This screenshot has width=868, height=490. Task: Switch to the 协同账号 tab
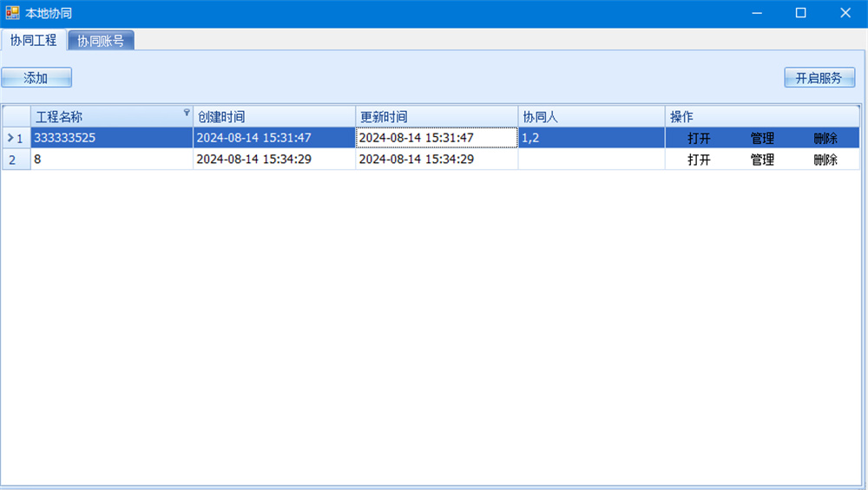tap(100, 41)
